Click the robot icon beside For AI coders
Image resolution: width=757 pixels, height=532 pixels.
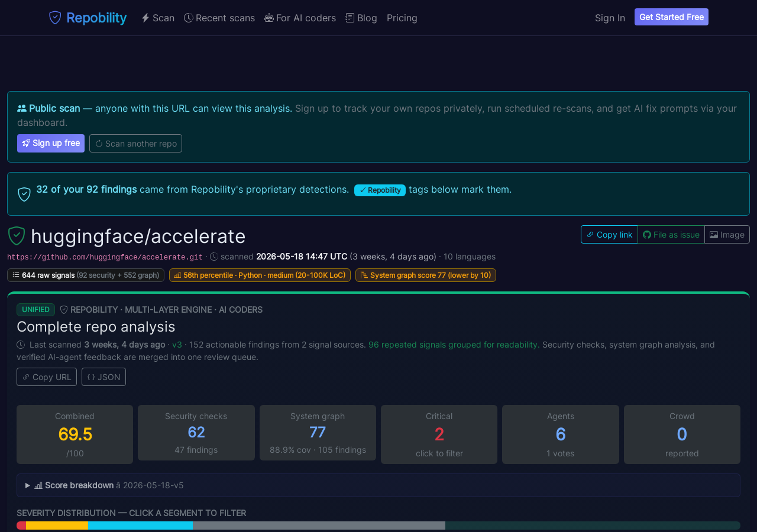[269, 18]
